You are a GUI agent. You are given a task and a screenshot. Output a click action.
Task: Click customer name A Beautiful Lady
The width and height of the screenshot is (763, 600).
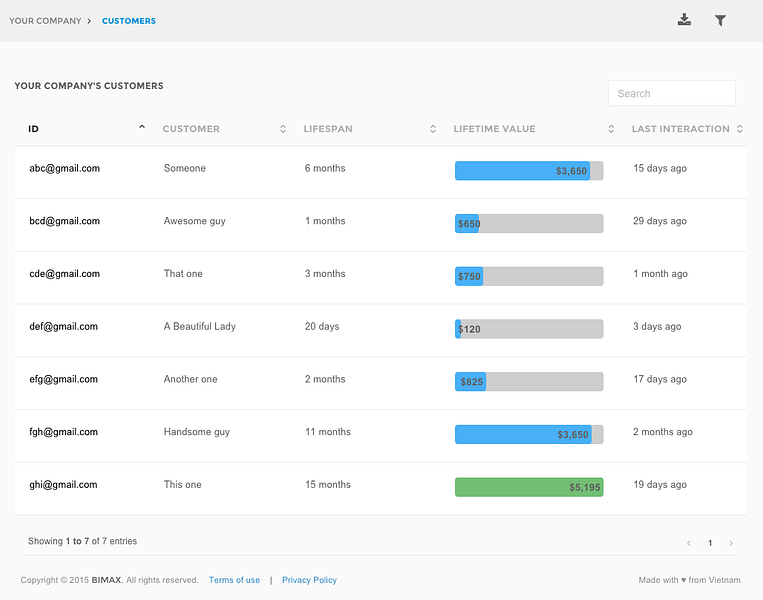click(x=200, y=327)
